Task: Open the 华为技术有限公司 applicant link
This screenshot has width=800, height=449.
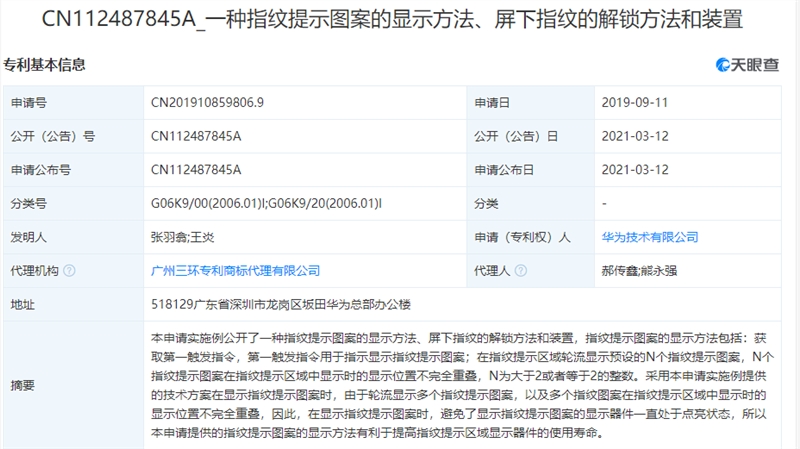Action: click(x=649, y=237)
